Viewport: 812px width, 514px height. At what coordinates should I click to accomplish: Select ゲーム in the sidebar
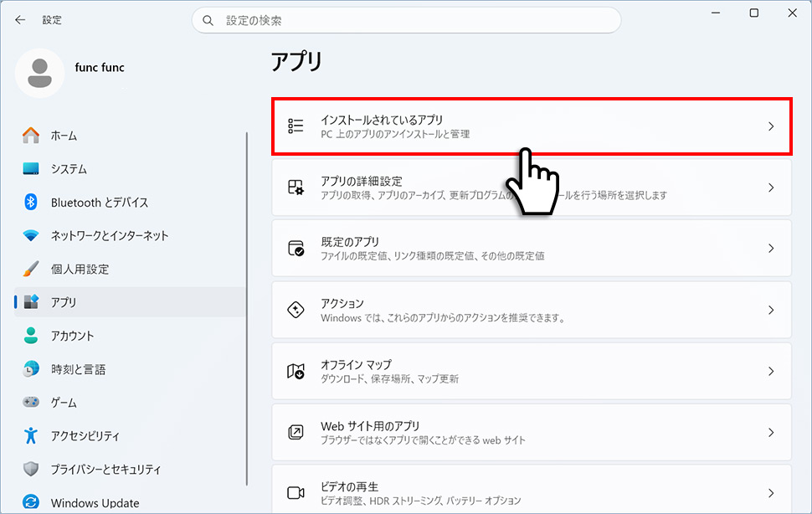[130, 402]
